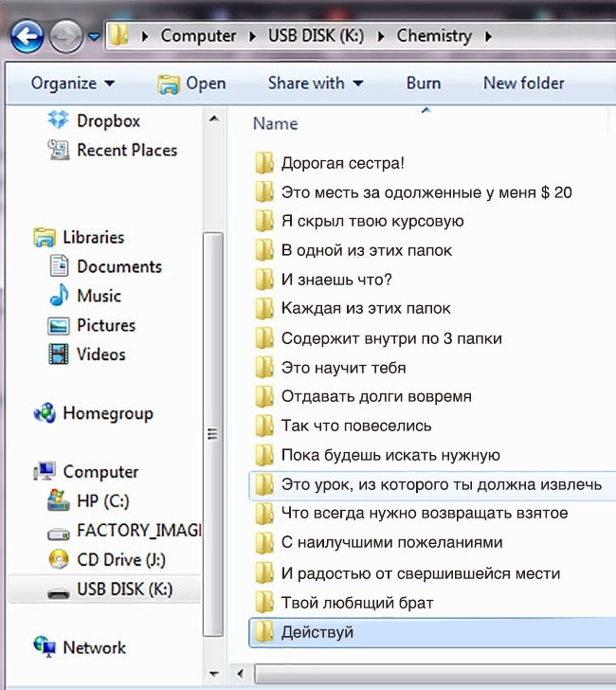The image size is (616, 690).
Task: Click the Name column header
Action: [x=276, y=124]
